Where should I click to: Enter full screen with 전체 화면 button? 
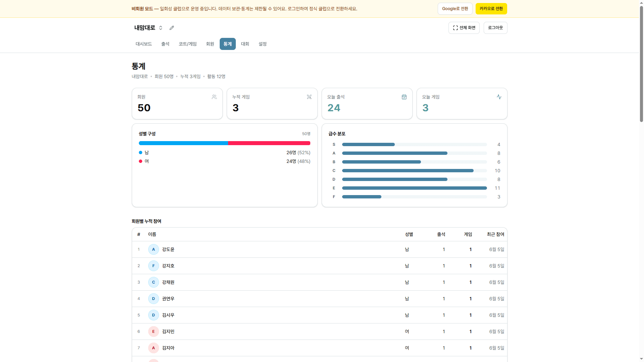click(464, 28)
